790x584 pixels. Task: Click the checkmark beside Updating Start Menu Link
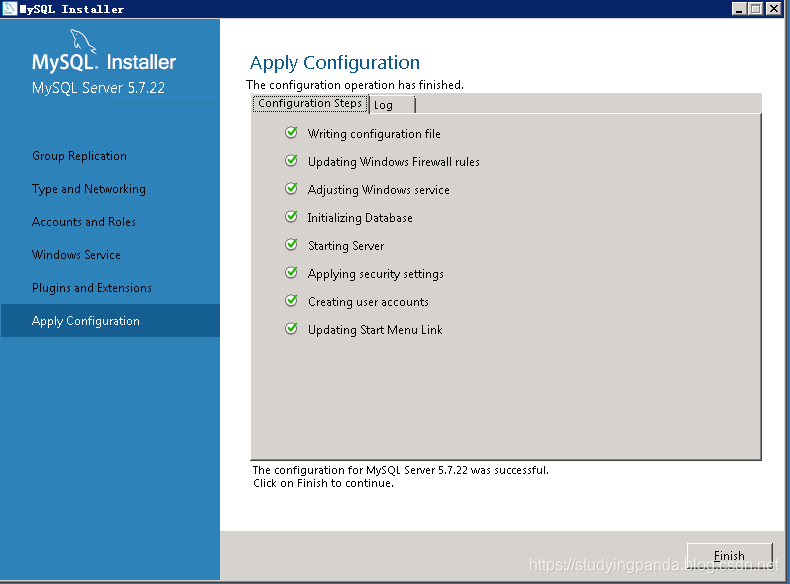(x=291, y=329)
